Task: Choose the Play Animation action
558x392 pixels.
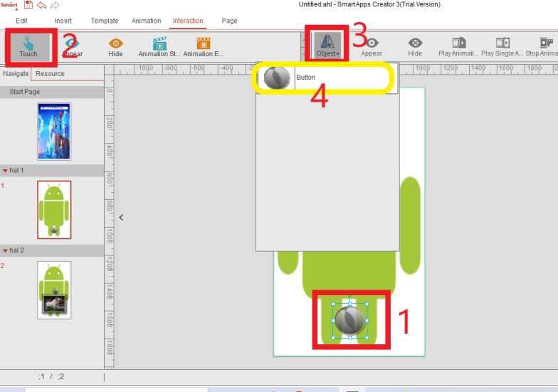Action: (458, 48)
